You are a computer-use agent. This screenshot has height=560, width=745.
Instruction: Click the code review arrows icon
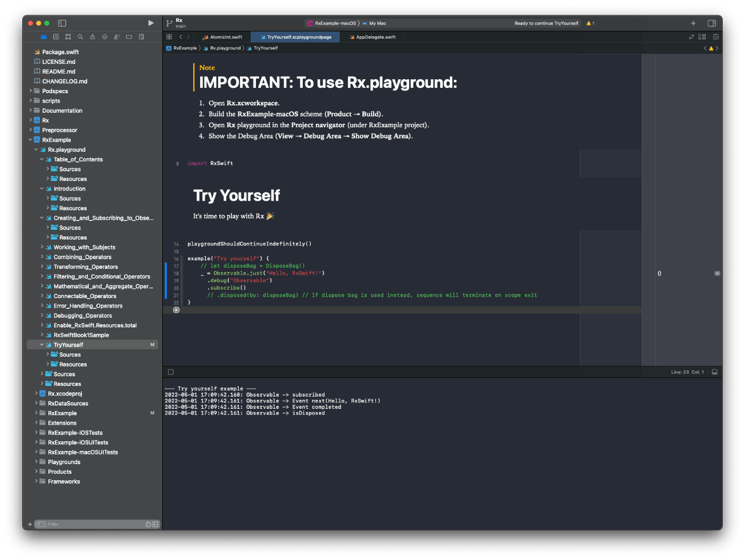691,37
